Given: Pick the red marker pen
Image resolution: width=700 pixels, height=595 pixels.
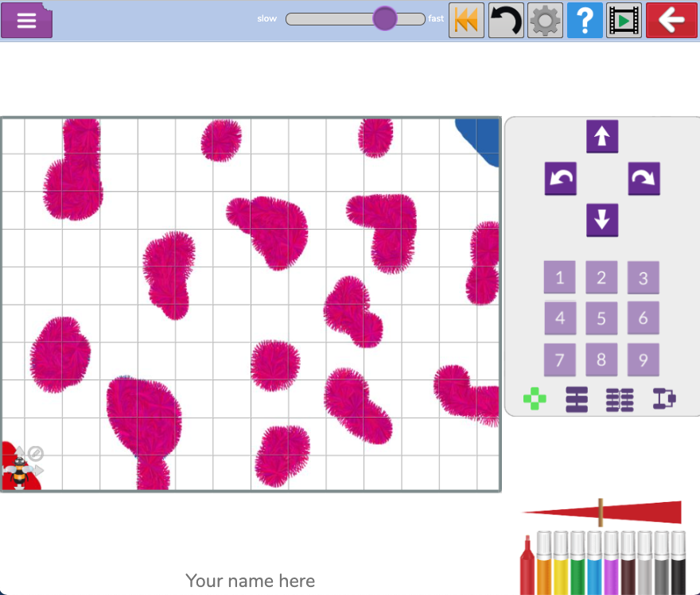Looking at the screenshot, I should click(x=527, y=565).
